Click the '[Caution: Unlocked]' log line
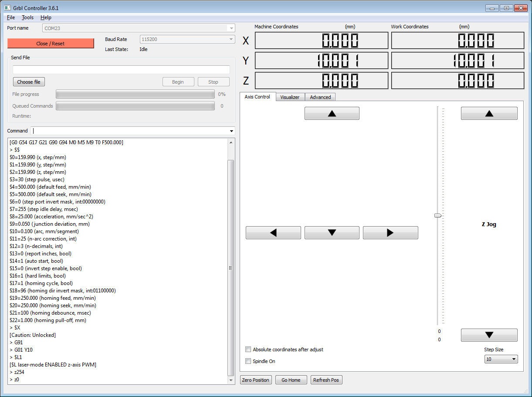The height and width of the screenshot is (397, 532). pos(33,335)
